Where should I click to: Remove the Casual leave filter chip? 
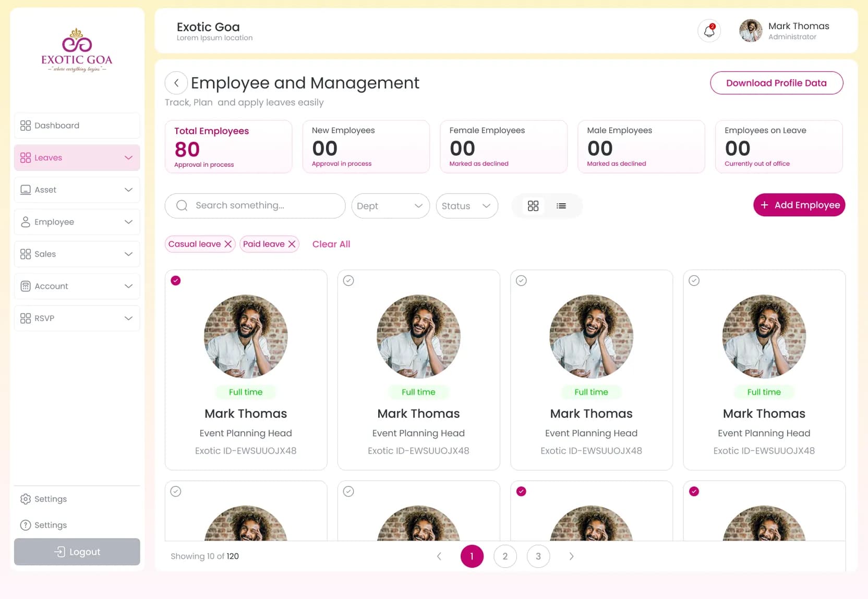[228, 244]
